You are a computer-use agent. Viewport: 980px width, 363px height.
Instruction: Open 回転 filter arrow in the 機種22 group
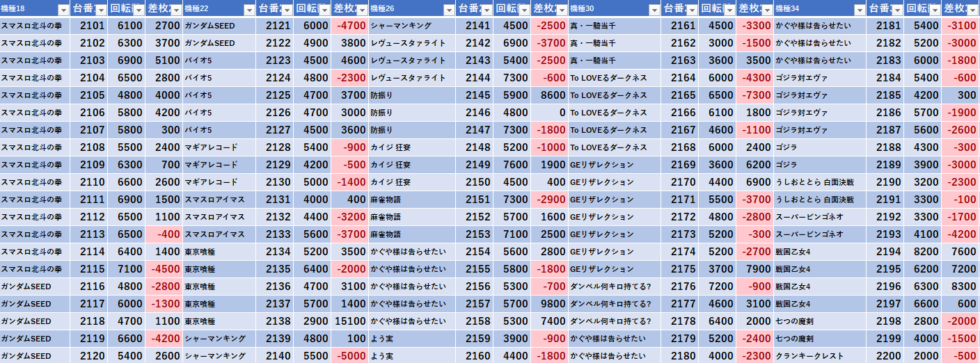tap(324, 10)
